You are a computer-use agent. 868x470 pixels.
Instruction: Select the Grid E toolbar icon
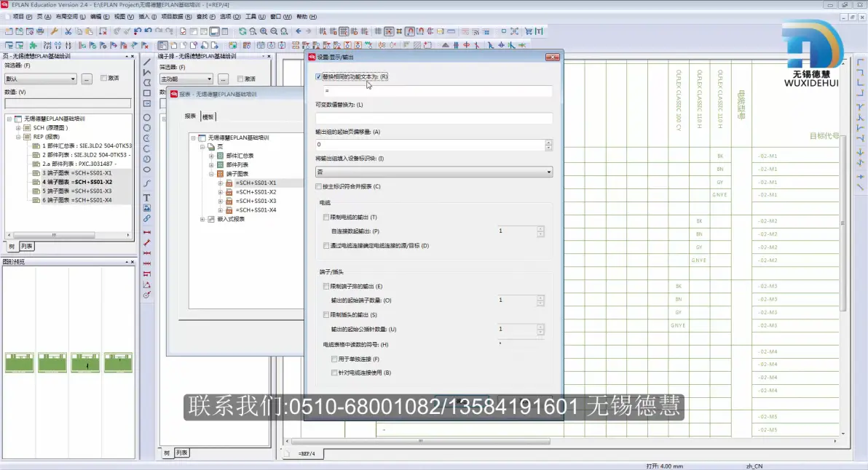pos(364,31)
